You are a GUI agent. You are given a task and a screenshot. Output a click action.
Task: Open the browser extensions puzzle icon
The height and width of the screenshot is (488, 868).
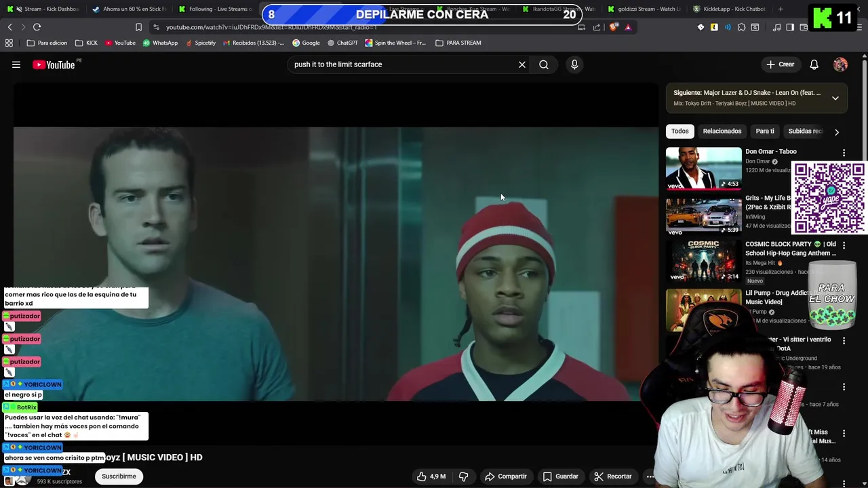(741, 27)
